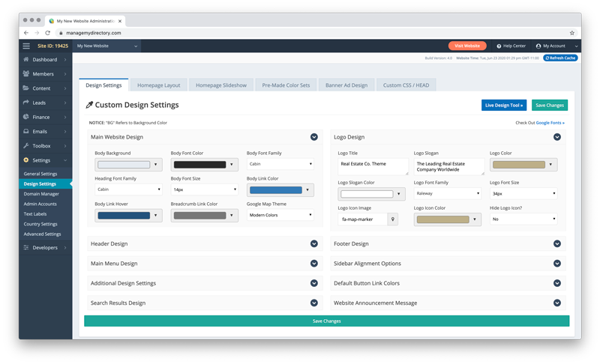Select the Design Settings tab
600x364 pixels.
click(x=103, y=85)
